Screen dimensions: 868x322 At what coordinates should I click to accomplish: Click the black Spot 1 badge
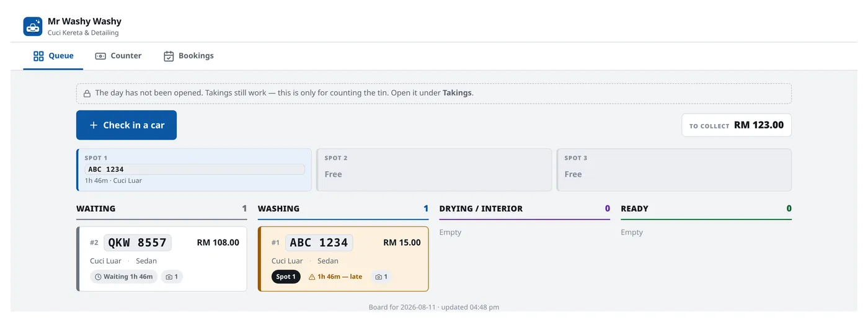click(x=286, y=277)
